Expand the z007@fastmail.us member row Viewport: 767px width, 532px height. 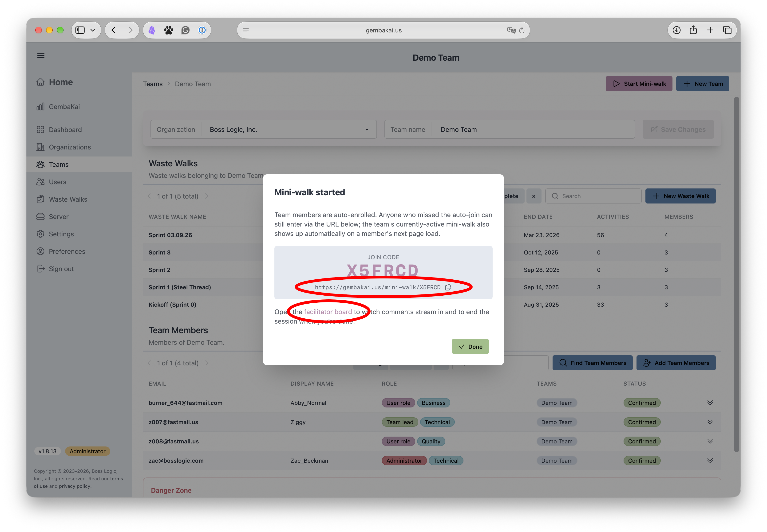click(x=710, y=422)
